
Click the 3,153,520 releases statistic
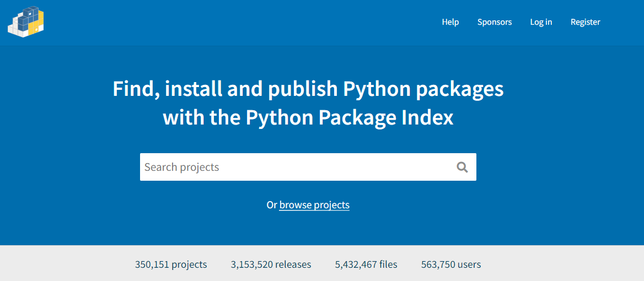[x=271, y=264]
